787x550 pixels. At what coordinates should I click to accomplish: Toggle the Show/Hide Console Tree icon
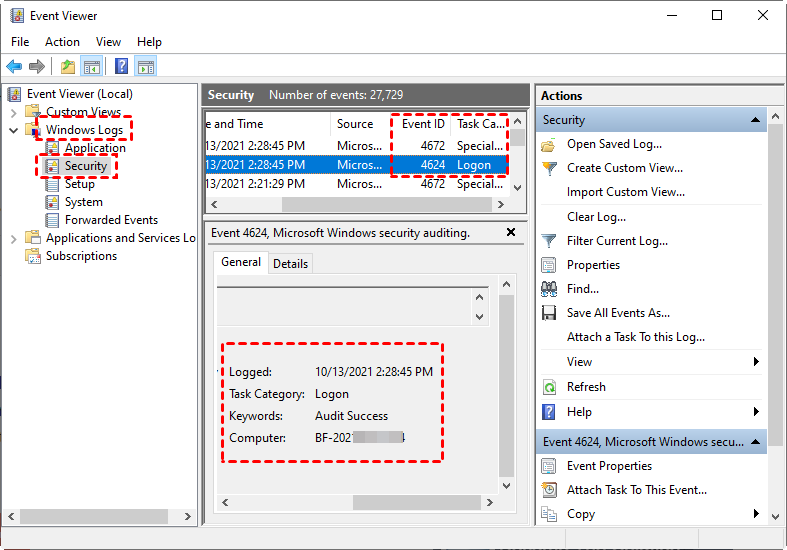[x=91, y=67]
